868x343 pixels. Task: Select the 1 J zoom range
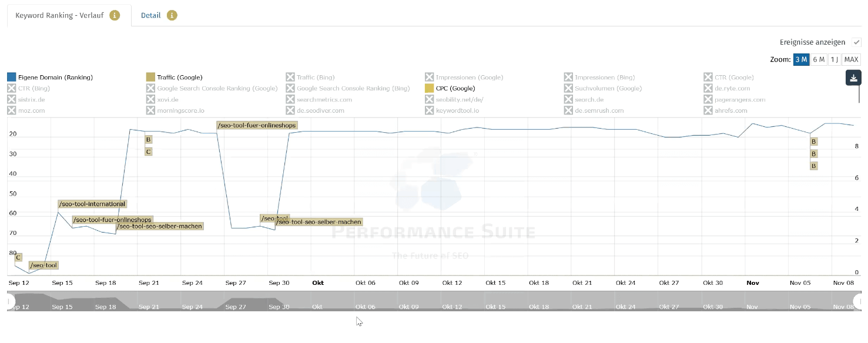tap(834, 59)
